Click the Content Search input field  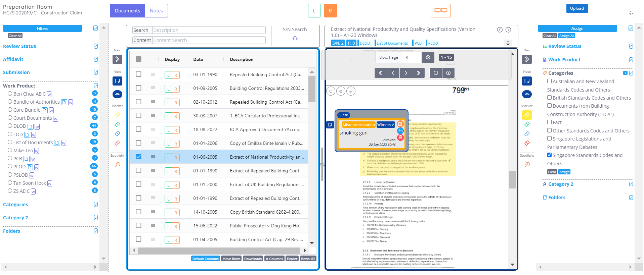[209, 40]
